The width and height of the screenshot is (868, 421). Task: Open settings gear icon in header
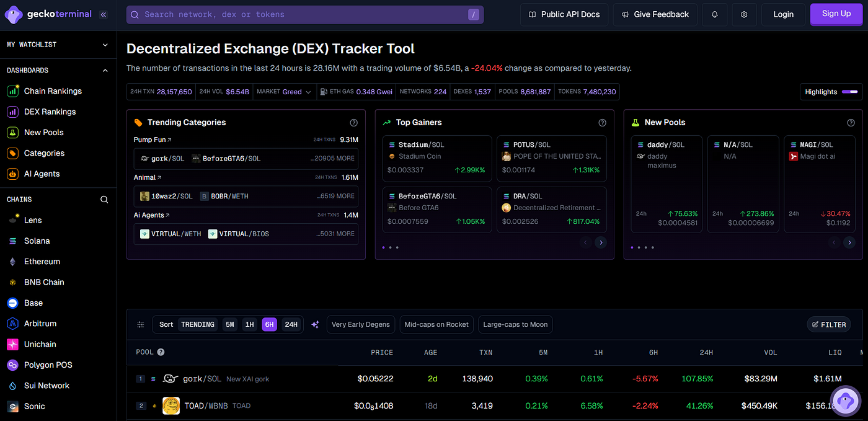point(745,14)
